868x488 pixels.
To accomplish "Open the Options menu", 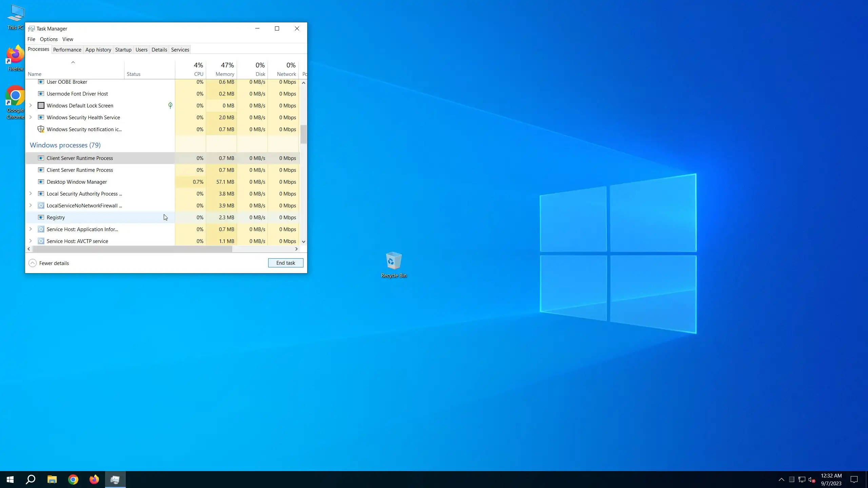I will 48,39.
